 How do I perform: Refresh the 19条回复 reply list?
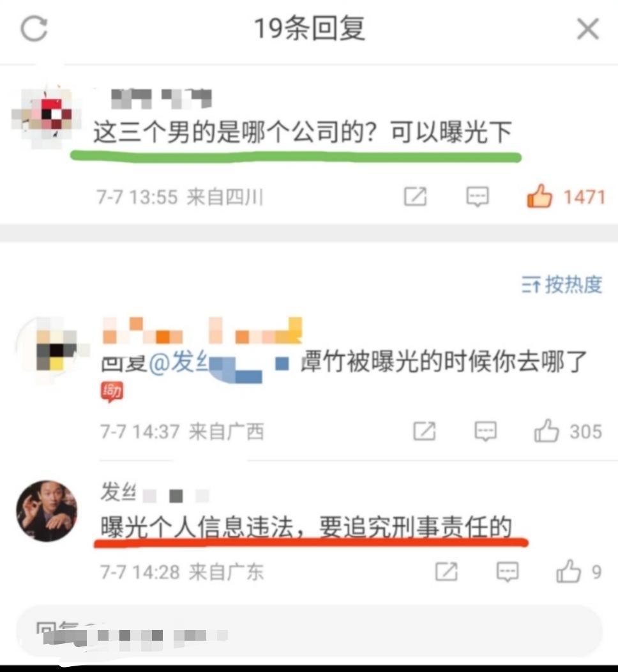pos(34,29)
